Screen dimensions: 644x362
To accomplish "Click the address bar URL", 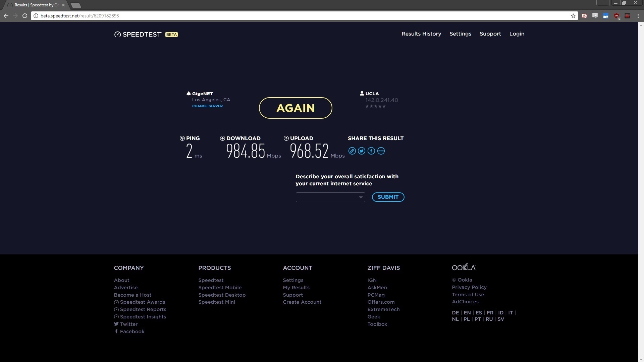I will 79,16.
